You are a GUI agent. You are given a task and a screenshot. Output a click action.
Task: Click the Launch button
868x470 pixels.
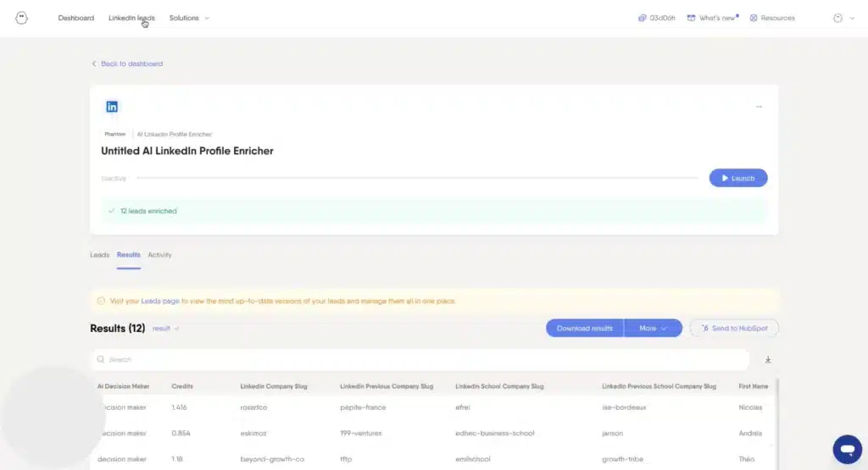pyautogui.click(x=737, y=178)
